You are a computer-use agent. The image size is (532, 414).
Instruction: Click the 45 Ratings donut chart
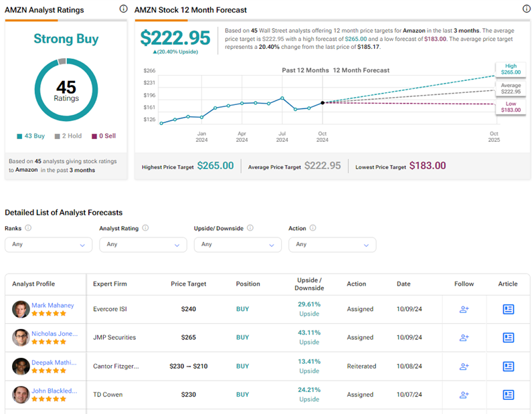[66, 90]
